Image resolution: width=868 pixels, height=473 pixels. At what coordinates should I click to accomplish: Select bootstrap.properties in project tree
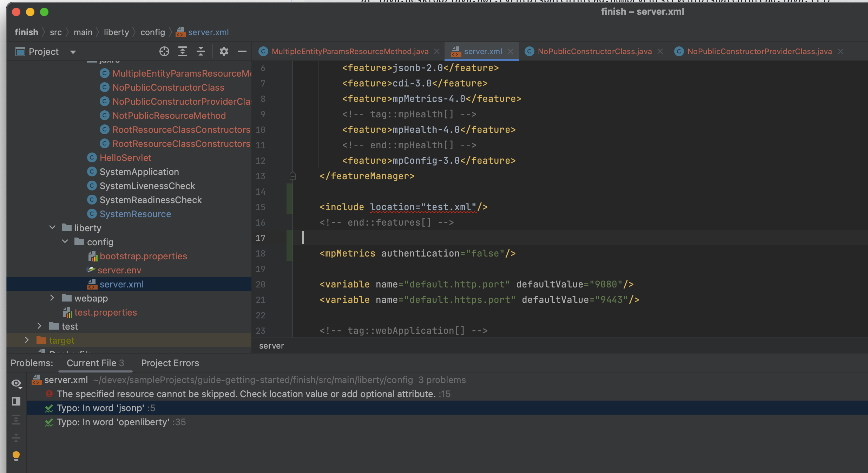point(143,256)
